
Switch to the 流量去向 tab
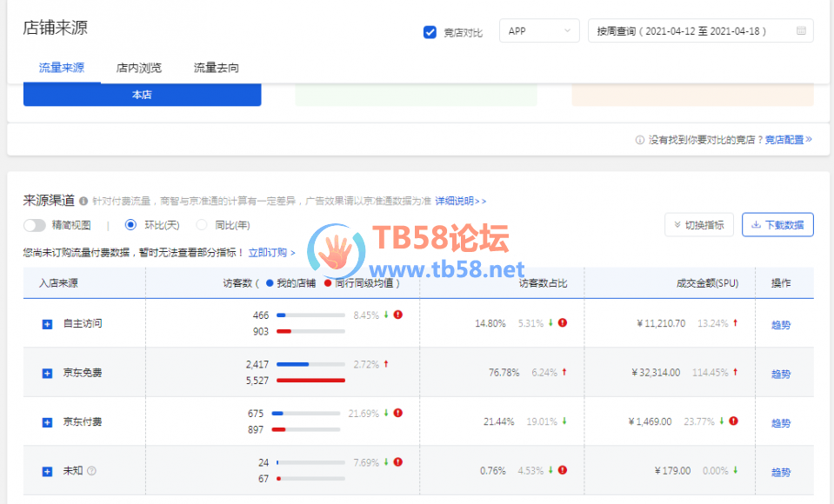click(216, 68)
